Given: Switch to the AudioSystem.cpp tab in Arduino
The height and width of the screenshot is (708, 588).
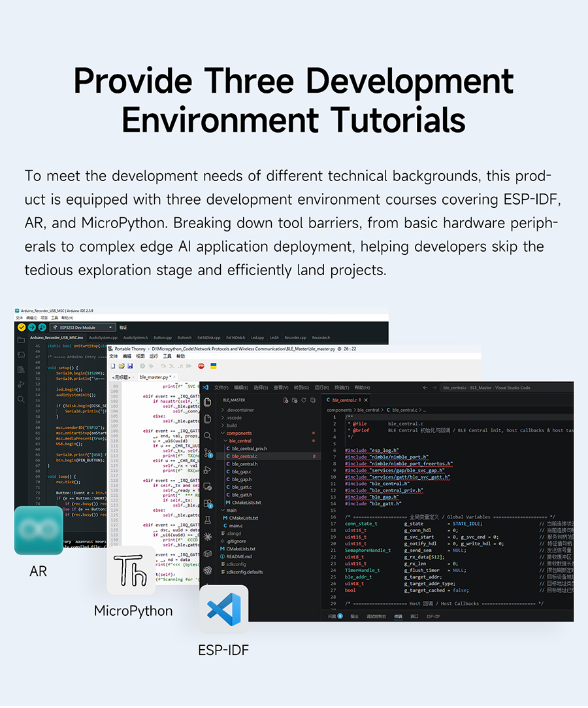Looking at the screenshot, I should coord(103,338).
